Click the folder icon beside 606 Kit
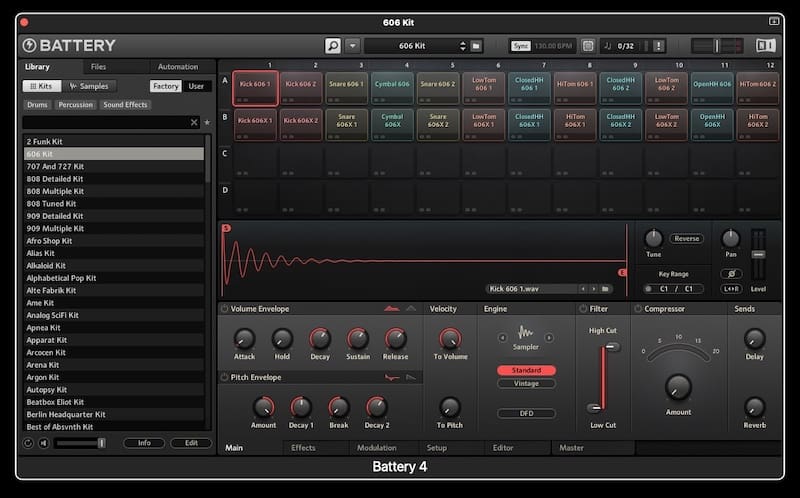The height and width of the screenshot is (498, 800). 476,46
